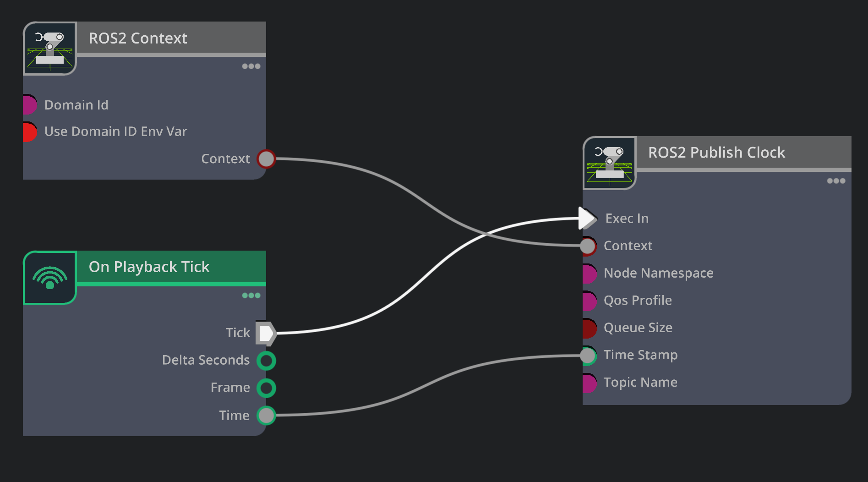The image size is (868, 482).
Task: Click the Node Namespace label
Action: click(659, 273)
